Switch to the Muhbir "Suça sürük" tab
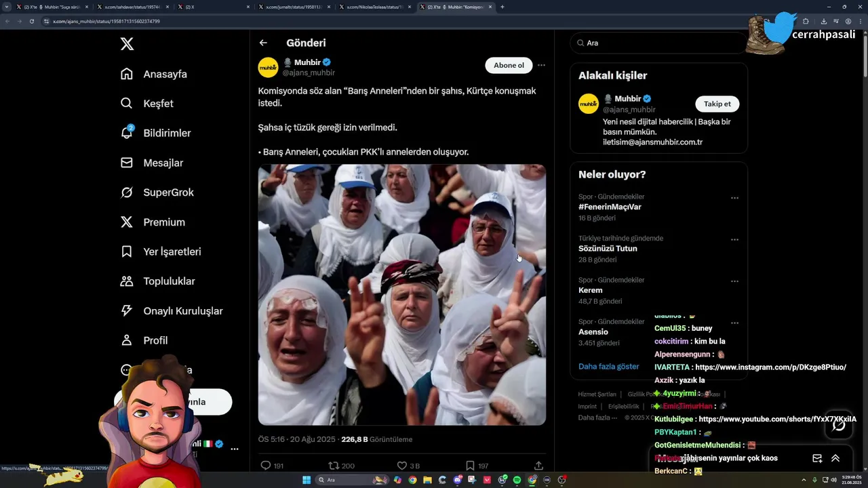This screenshot has height=488, width=868. pyautogui.click(x=51, y=7)
